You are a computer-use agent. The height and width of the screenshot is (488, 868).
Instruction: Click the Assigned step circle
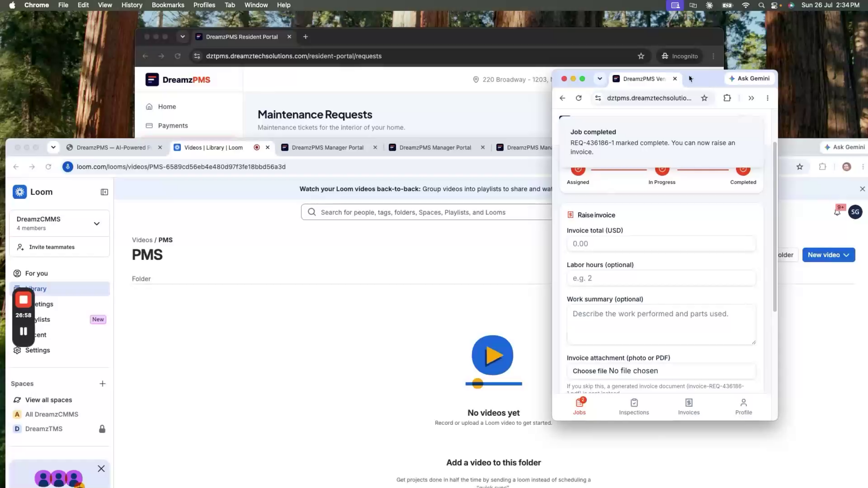(x=578, y=169)
